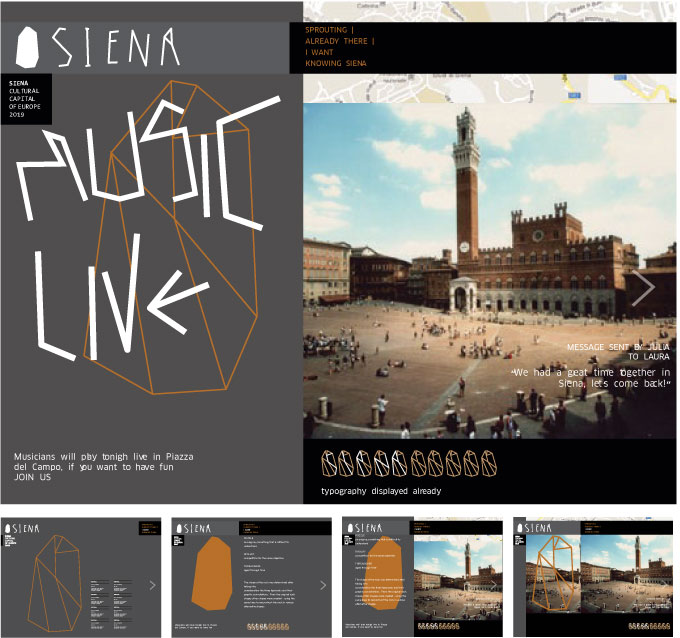Open the thumbnail with wireframe stone over two photos
This screenshot has width=680, height=638.
click(x=593, y=576)
